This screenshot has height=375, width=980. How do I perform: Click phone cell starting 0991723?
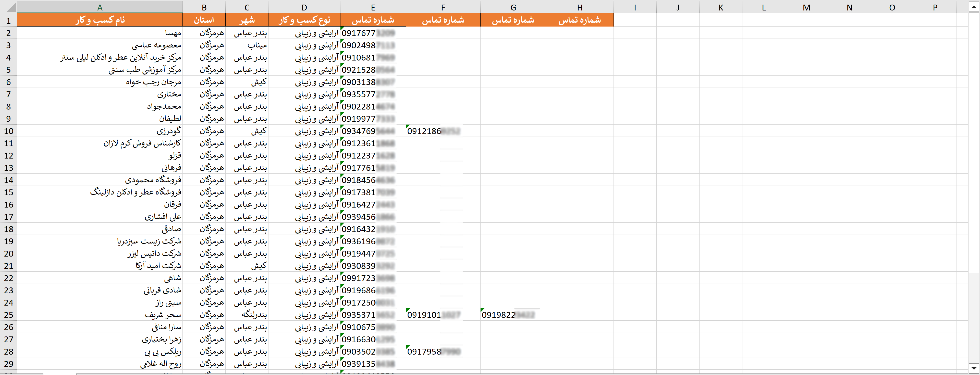coord(373,278)
